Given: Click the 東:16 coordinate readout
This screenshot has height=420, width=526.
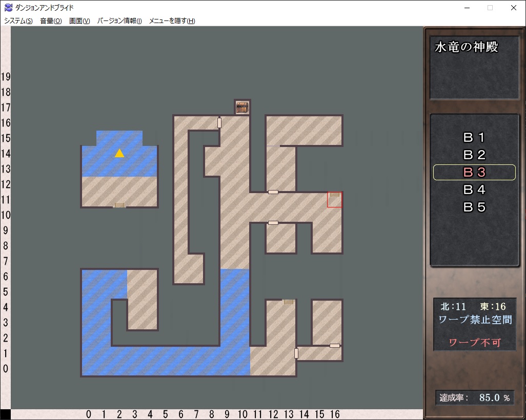Looking at the screenshot, I should coord(493,306).
